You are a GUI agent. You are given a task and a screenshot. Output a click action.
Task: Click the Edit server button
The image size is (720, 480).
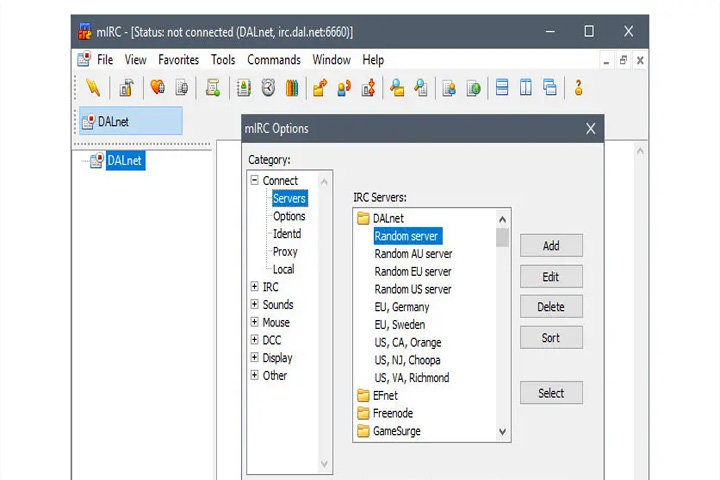pyautogui.click(x=551, y=277)
